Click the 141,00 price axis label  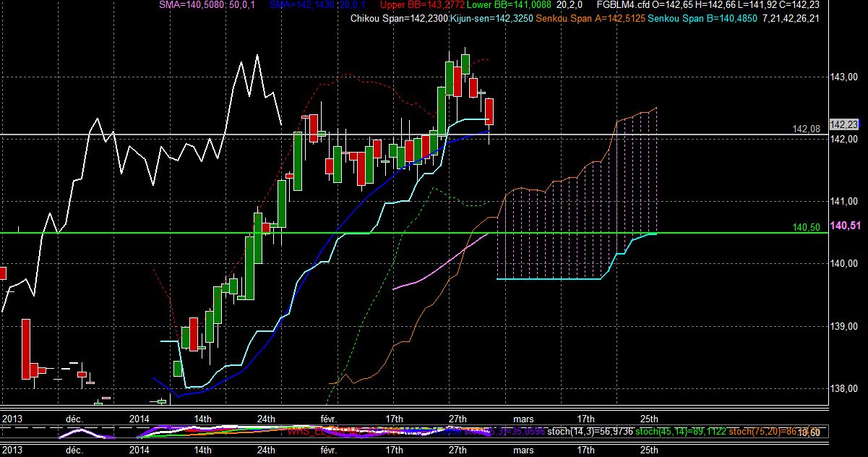[845, 202]
